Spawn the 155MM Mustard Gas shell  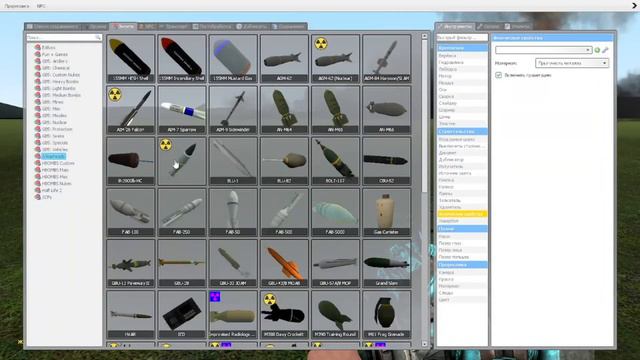coord(233,59)
